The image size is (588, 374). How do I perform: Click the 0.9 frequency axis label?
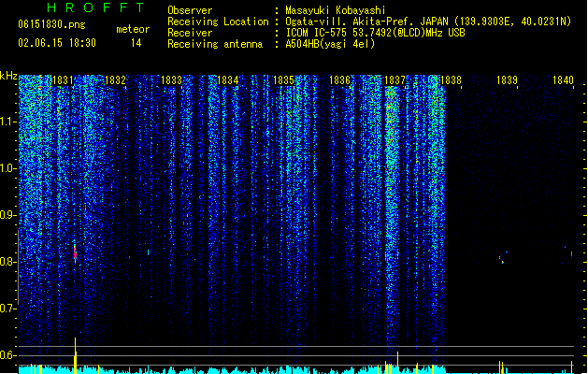point(7,215)
